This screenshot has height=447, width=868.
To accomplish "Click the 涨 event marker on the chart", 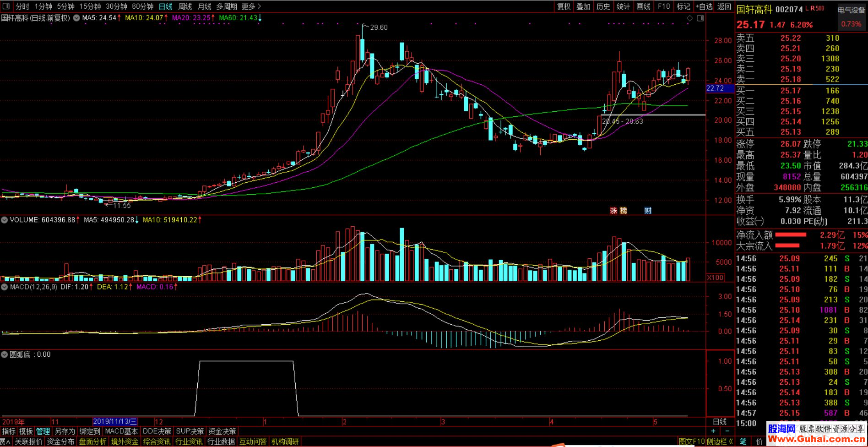I will 613,211.
